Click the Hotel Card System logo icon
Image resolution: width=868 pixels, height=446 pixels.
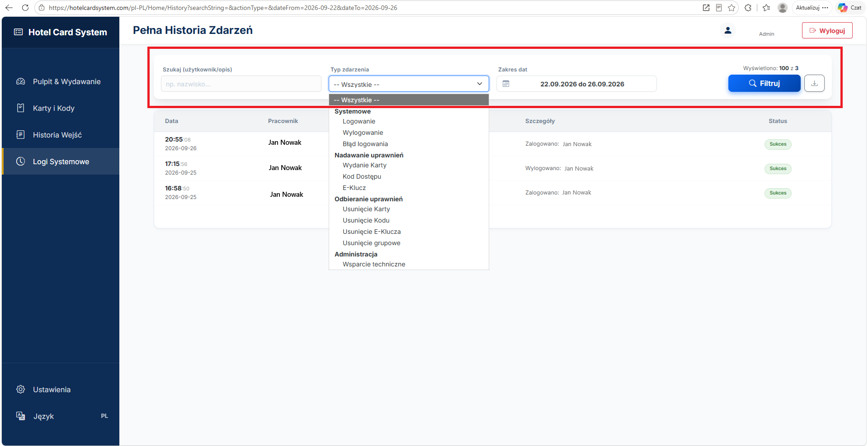point(18,32)
